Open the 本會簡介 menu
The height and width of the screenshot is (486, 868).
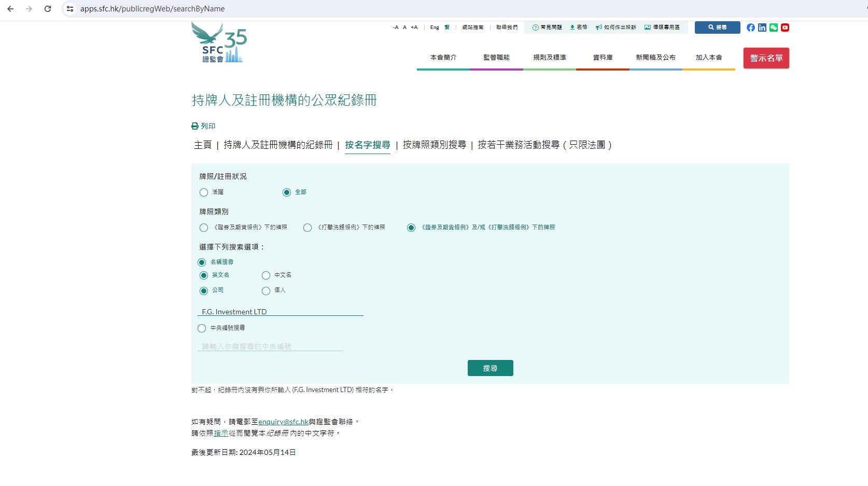(x=443, y=58)
